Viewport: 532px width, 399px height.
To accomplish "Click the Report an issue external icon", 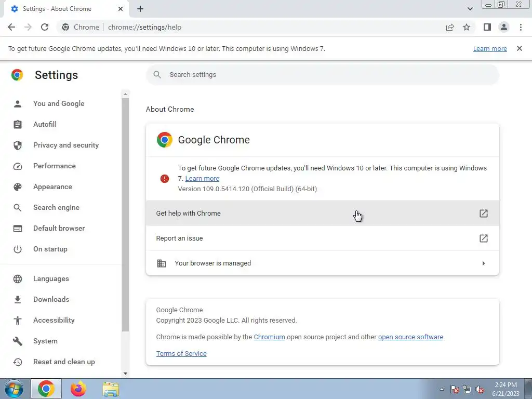I will [484, 238].
